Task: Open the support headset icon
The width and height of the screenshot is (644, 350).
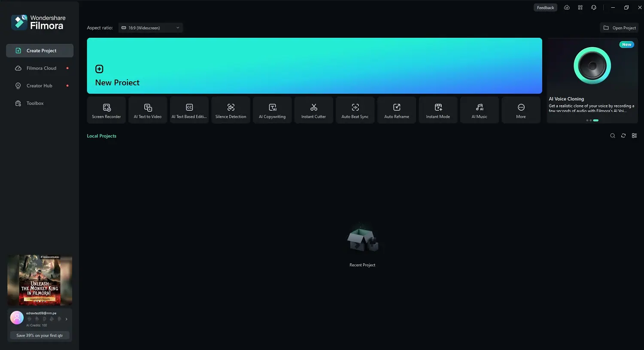Action: coord(594,7)
